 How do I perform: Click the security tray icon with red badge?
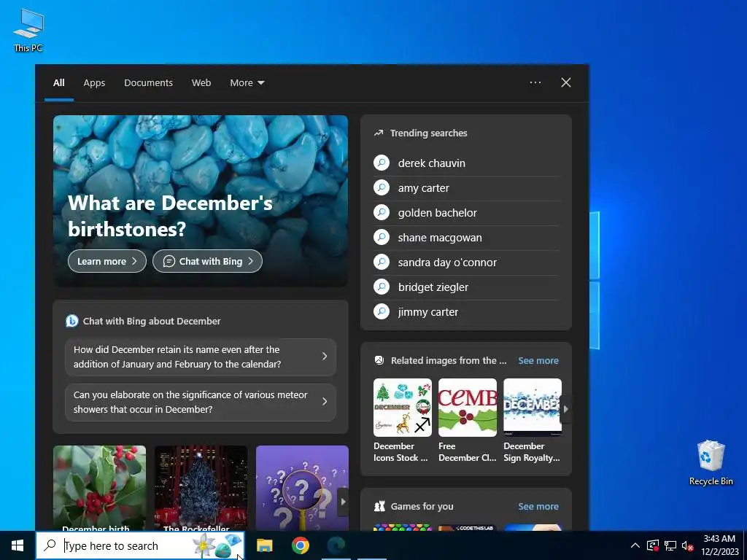point(653,545)
